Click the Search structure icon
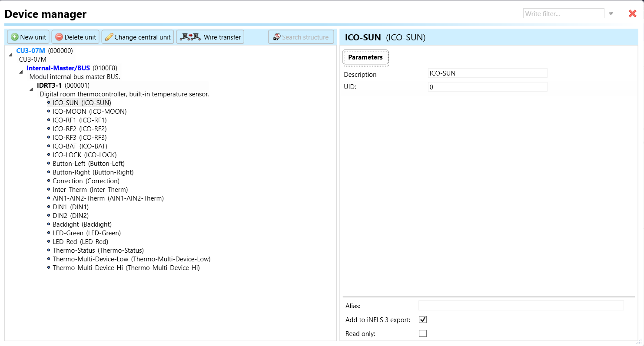This screenshot has width=644, height=346. (276, 37)
